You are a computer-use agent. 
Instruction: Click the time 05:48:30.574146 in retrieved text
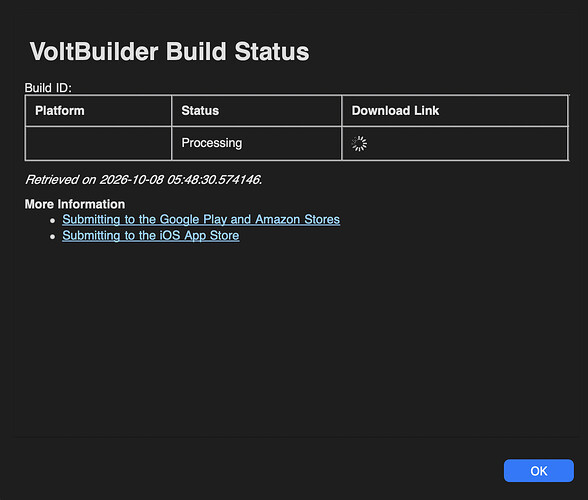214,180
